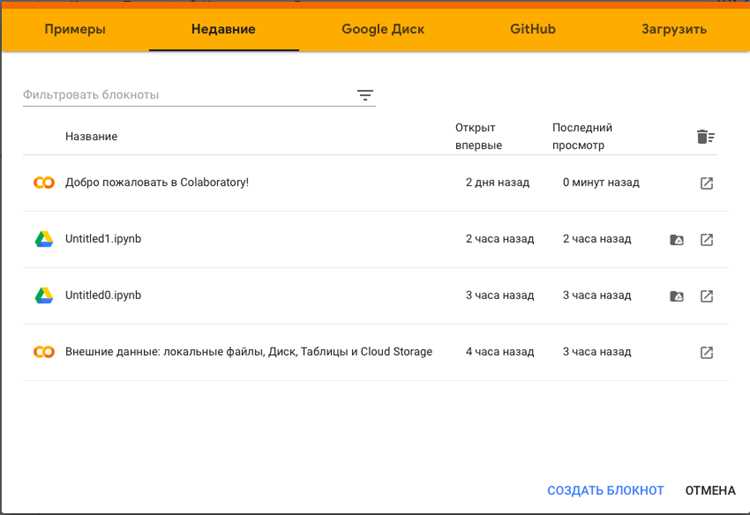Open the Untitled1.ipynb notebook

point(103,239)
